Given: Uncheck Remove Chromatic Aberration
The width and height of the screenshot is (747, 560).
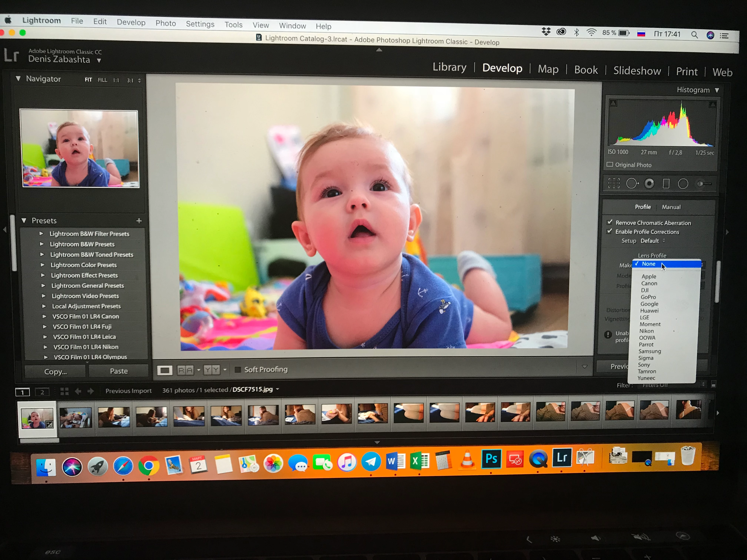Looking at the screenshot, I should tap(610, 222).
